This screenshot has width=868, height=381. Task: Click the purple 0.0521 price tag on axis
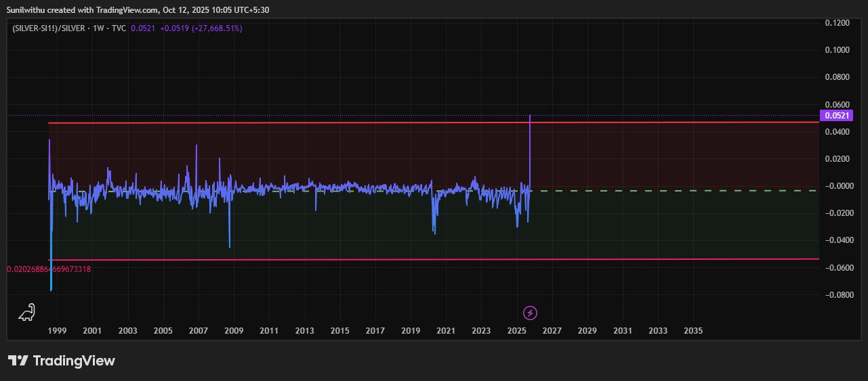coord(837,115)
